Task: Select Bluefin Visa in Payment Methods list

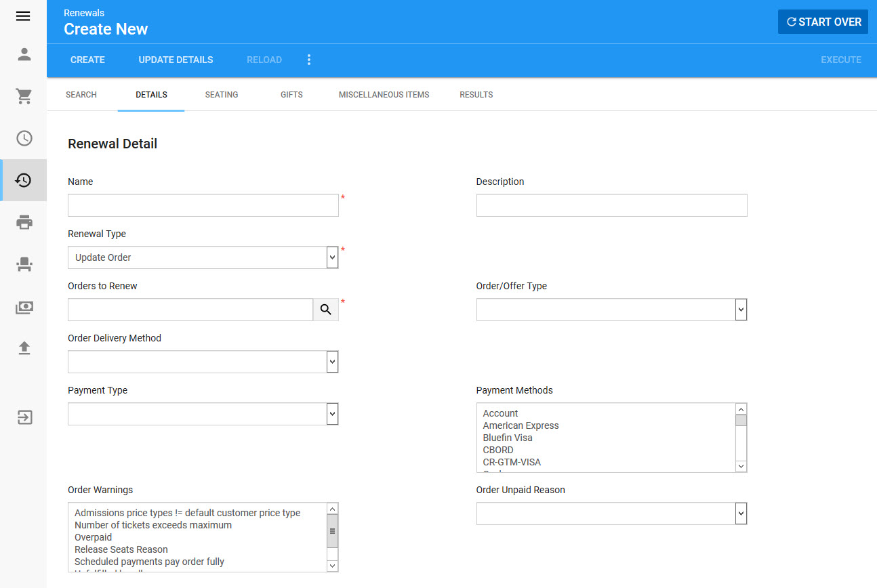Action: pos(508,438)
